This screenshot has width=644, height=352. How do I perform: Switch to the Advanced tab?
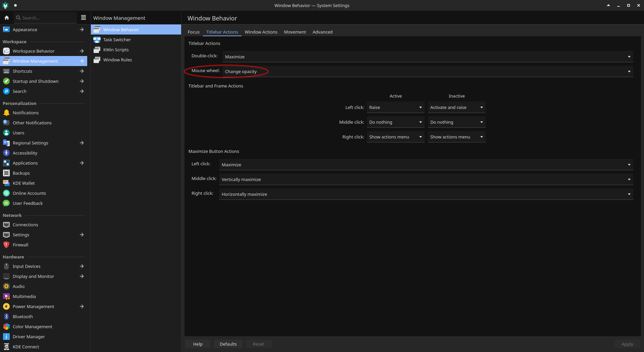[x=322, y=32]
